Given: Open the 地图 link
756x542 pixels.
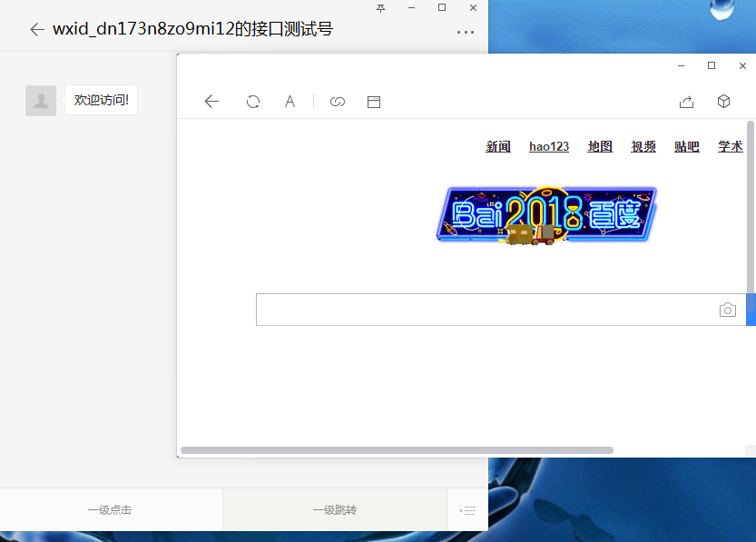Looking at the screenshot, I should point(600,146).
